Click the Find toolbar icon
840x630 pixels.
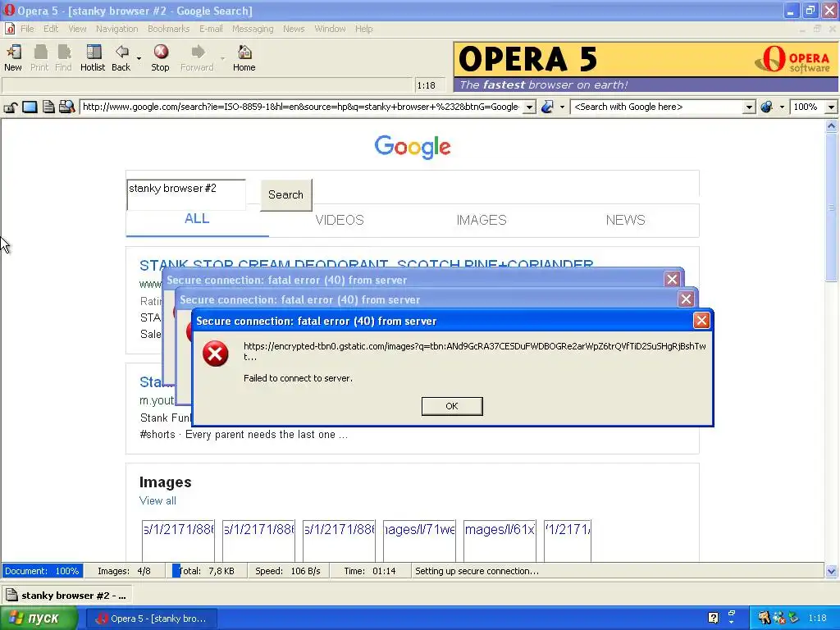click(64, 52)
